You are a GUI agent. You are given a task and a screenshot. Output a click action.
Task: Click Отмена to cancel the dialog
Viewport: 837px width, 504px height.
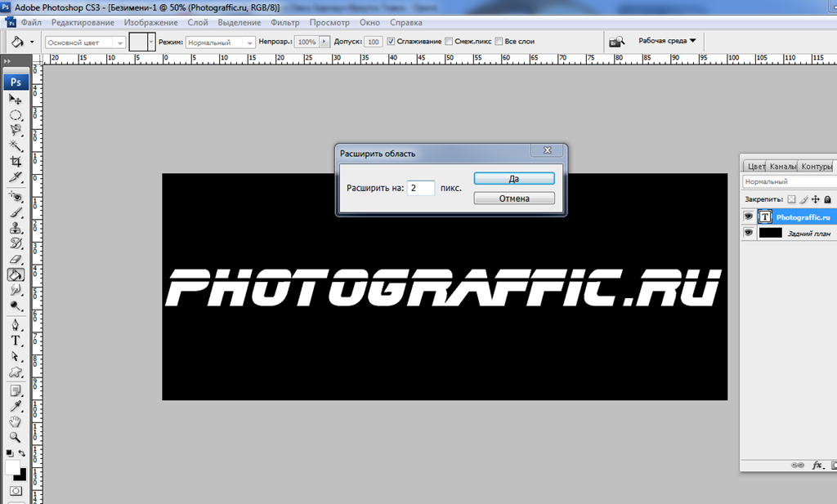tap(514, 198)
